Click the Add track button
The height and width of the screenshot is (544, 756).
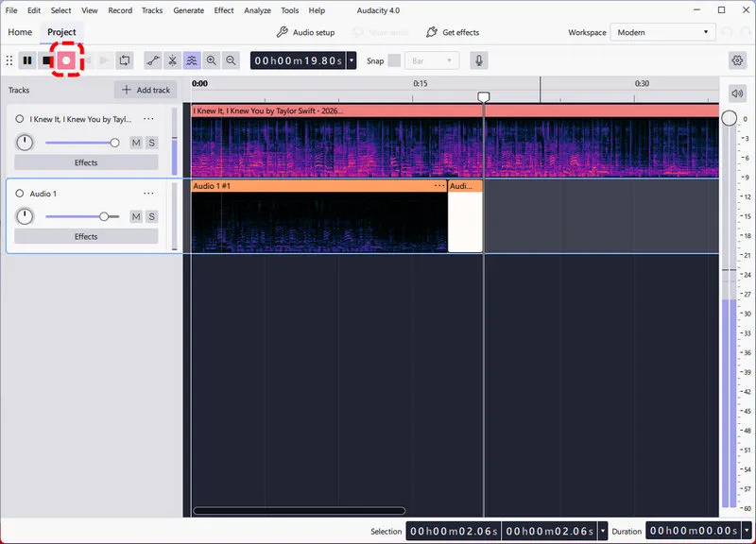[146, 90]
